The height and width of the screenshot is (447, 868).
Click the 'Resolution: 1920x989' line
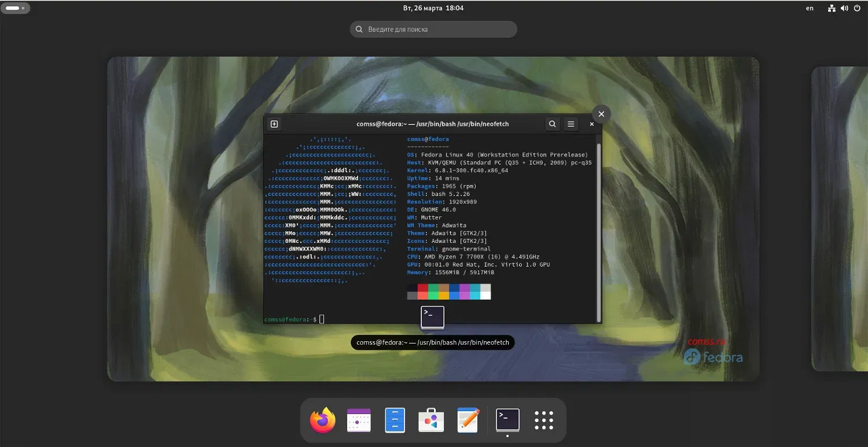[x=442, y=202]
